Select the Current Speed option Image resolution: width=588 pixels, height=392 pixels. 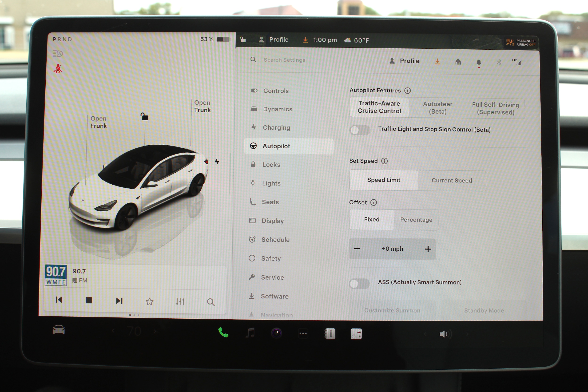pos(452,181)
